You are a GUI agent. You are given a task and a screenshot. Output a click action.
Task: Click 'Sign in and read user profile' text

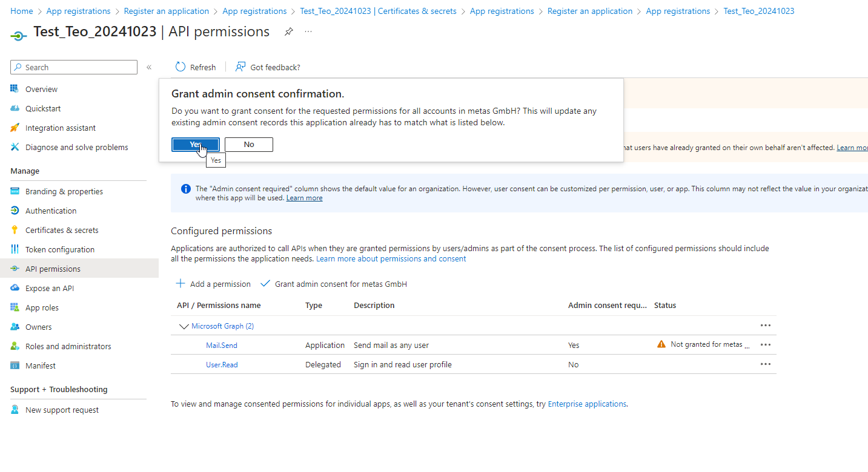tap(403, 364)
